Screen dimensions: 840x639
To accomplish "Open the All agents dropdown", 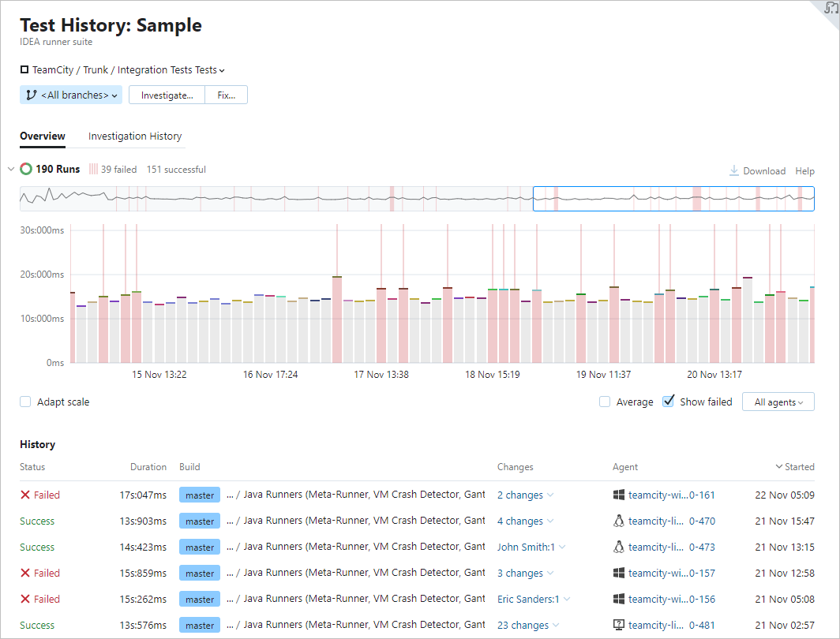I will point(778,402).
